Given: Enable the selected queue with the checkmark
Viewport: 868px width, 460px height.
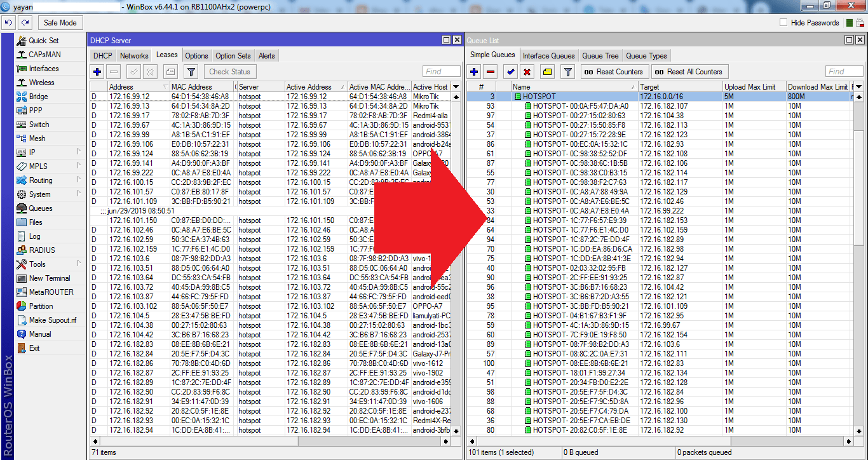Looking at the screenshot, I should point(509,71).
